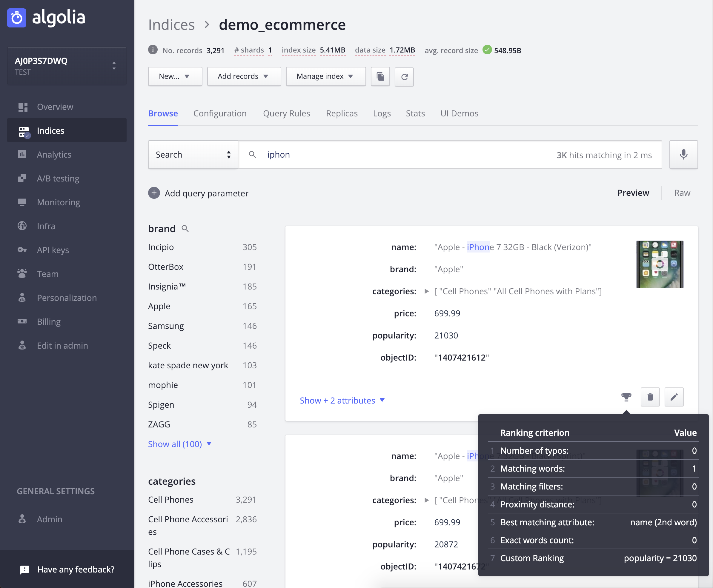The image size is (713, 588).
Task: Open the Stats tab
Action: pyautogui.click(x=415, y=113)
